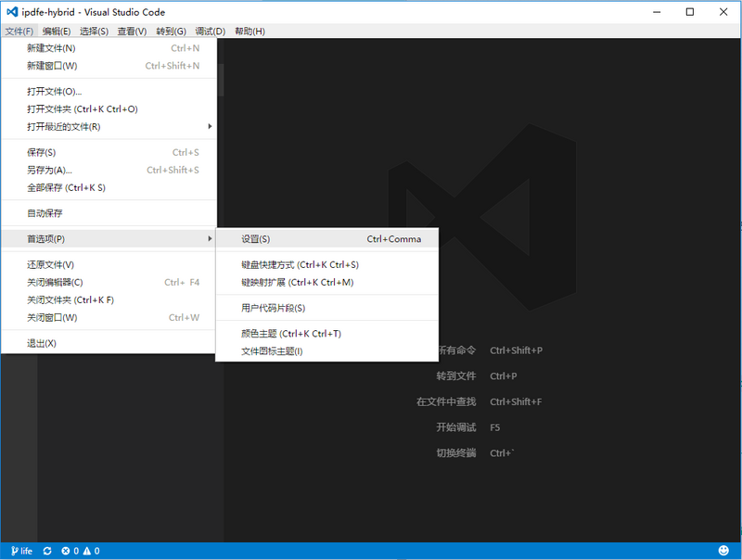Choose 还原文件(V) menu entry
742x560 pixels.
(109, 265)
